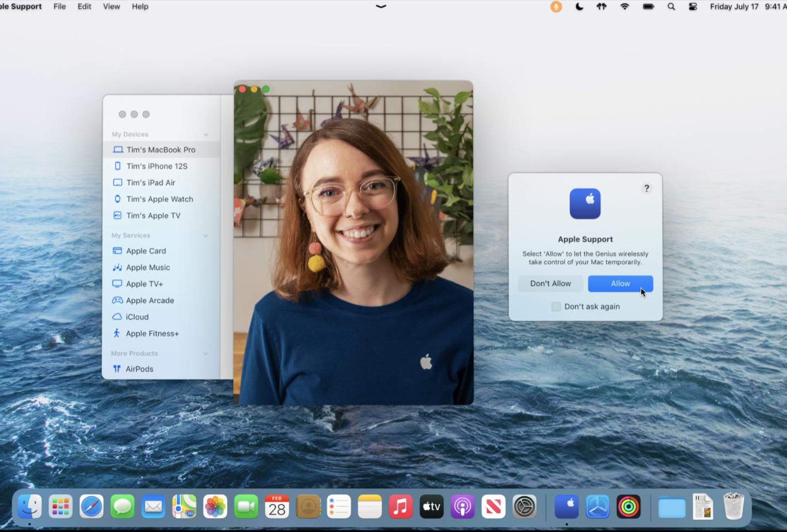Open the light blue app icon left of Fitness in Dock

pyautogui.click(x=598, y=506)
